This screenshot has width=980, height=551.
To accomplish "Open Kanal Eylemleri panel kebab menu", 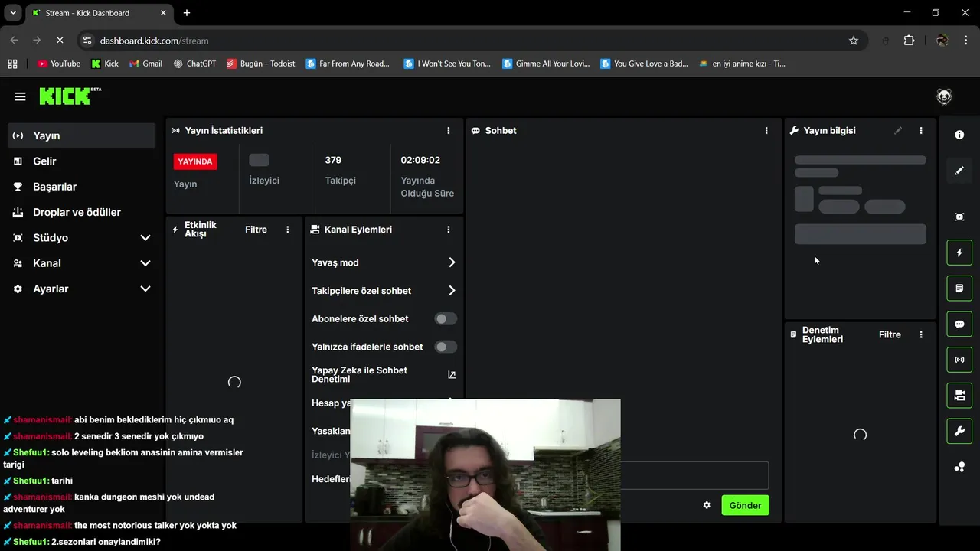I will tap(449, 230).
